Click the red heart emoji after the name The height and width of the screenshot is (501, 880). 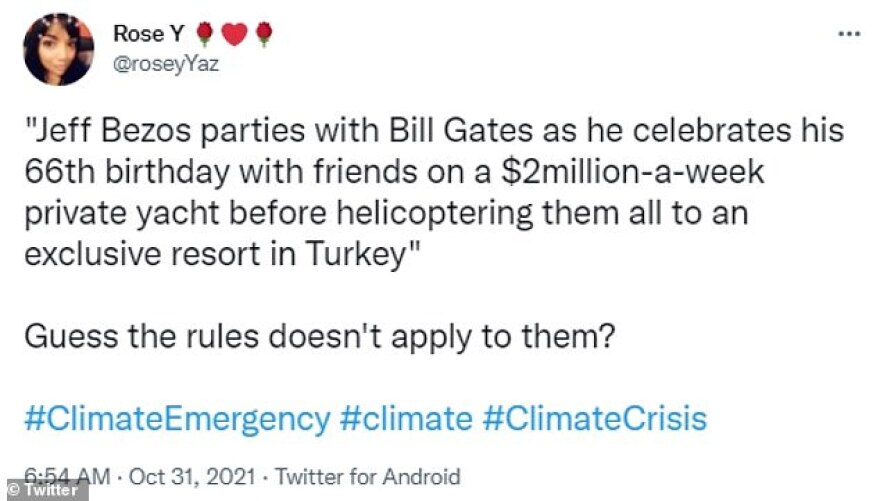(234, 35)
